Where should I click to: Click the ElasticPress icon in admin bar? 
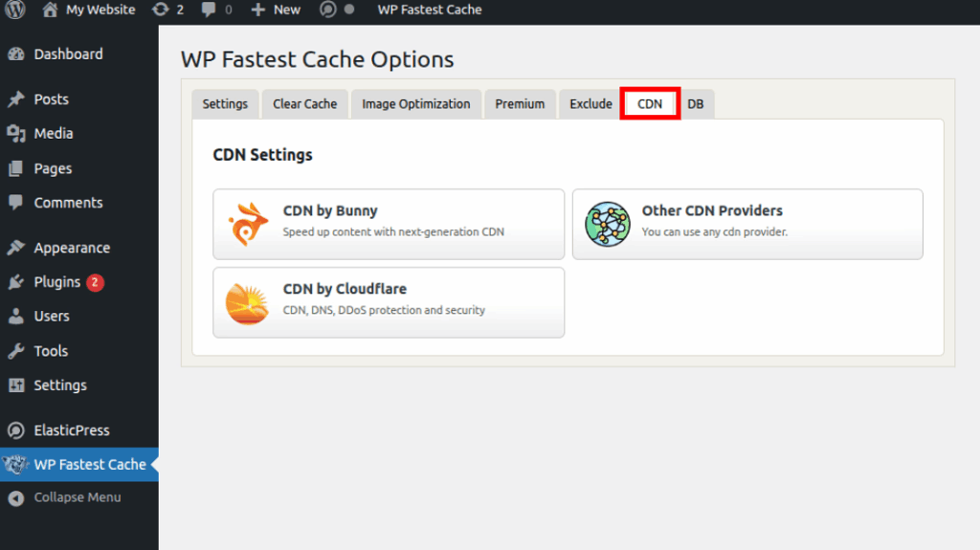(x=328, y=10)
